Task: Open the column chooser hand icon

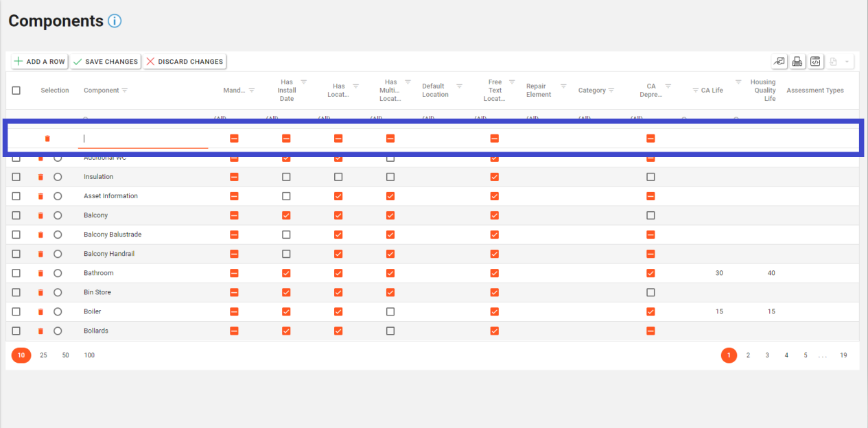Action: point(779,62)
